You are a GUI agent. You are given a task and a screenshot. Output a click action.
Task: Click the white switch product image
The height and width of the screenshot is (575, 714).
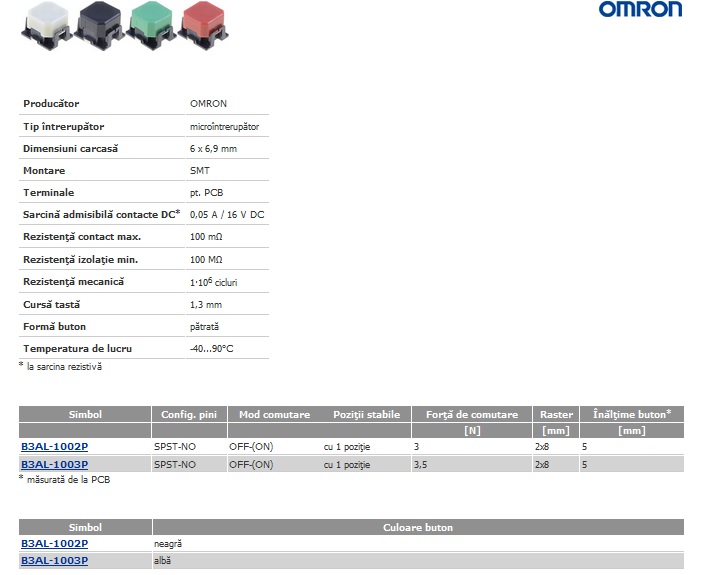click(47, 25)
